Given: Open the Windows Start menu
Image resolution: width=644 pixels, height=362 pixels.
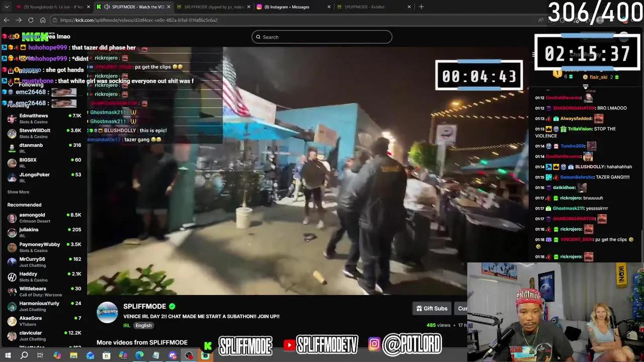Looking at the screenshot, I should pyautogui.click(x=8, y=355).
